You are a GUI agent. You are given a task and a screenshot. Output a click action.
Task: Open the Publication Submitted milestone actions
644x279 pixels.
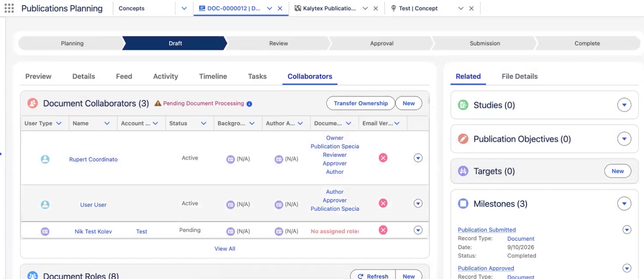pos(627,230)
